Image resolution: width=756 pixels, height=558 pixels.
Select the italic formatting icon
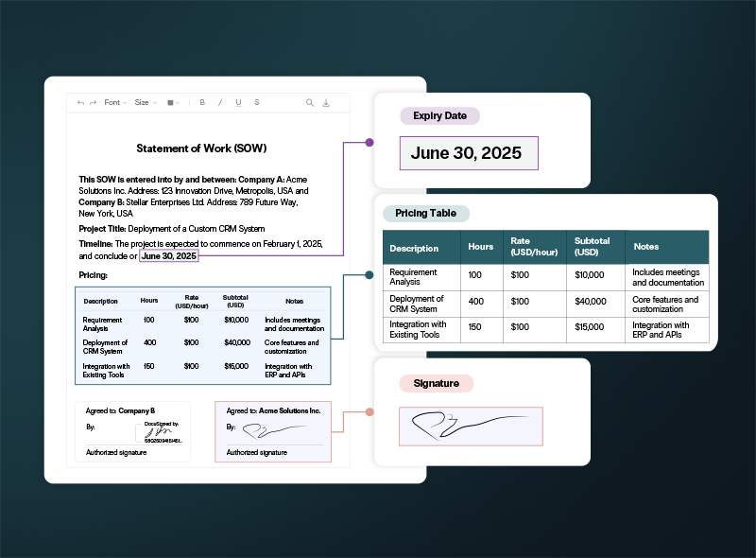[x=220, y=102]
